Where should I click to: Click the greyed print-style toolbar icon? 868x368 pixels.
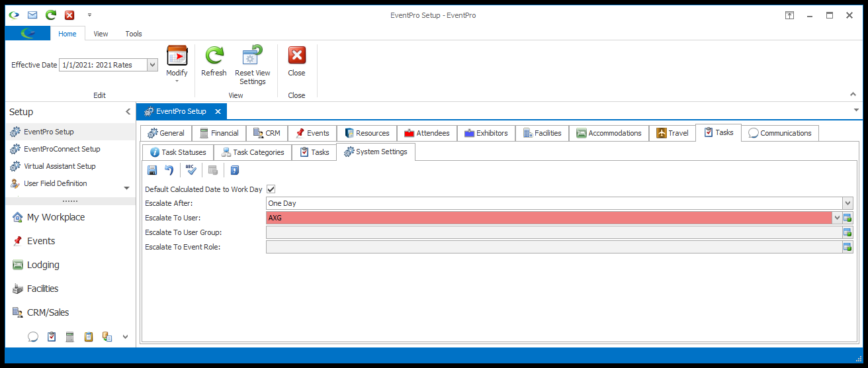pos(213,171)
